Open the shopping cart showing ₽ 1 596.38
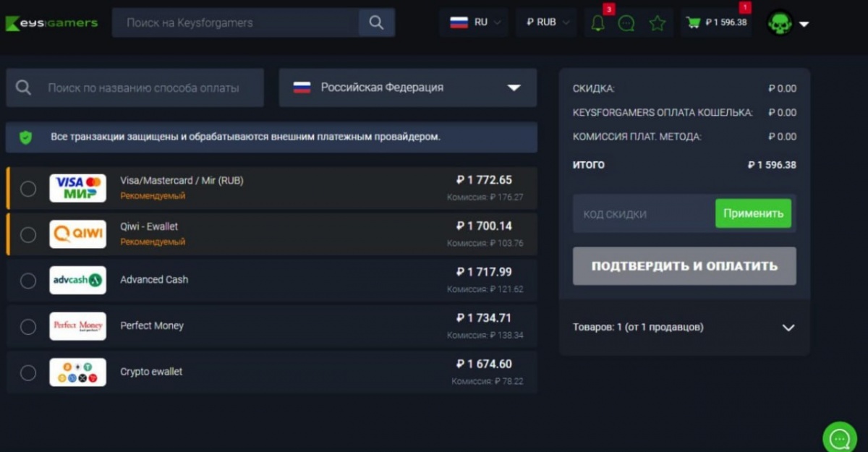The height and width of the screenshot is (452, 868). pyautogui.click(x=716, y=22)
